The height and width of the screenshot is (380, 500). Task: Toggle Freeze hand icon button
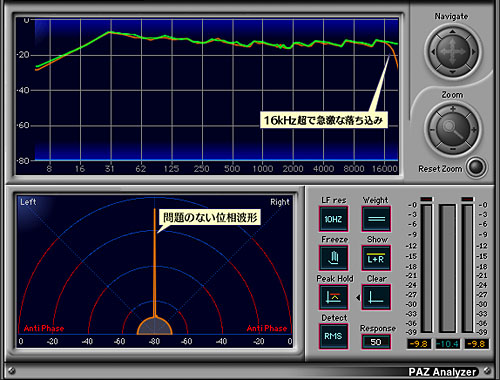pyautogui.click(x=333, y=258)
